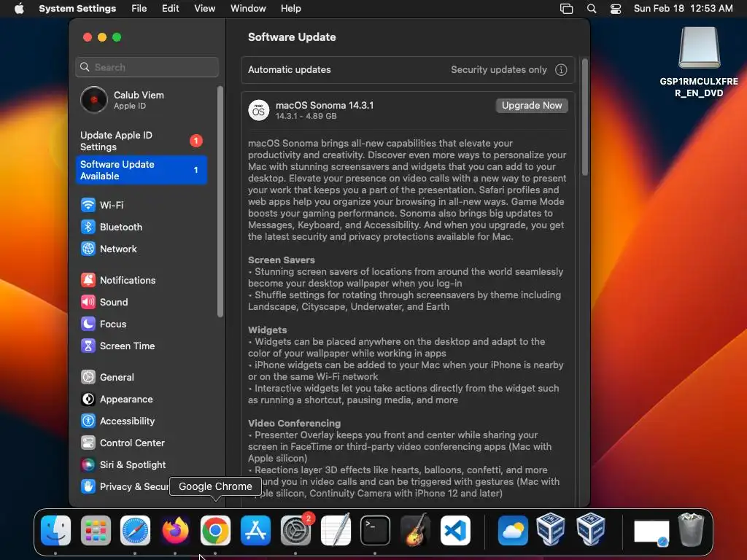
Task: Launch Safari from the Dock
Action: (135, 531)
